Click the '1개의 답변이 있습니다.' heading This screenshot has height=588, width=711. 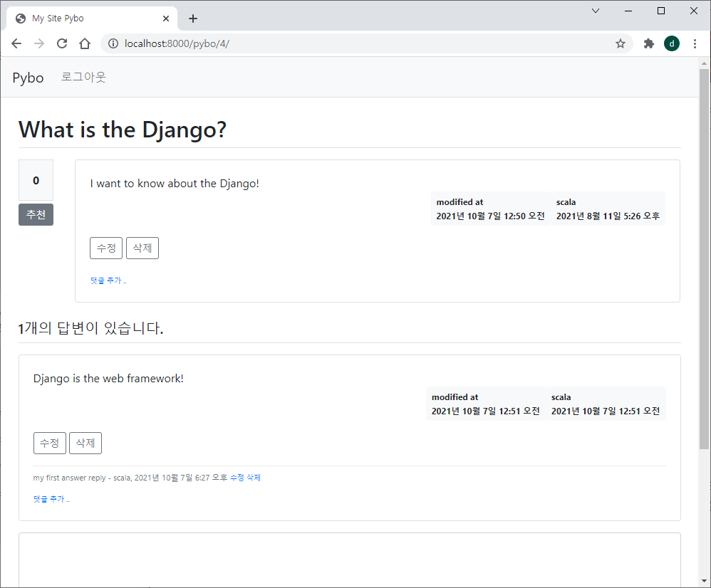pyautogui.click(x=90, y=327)
